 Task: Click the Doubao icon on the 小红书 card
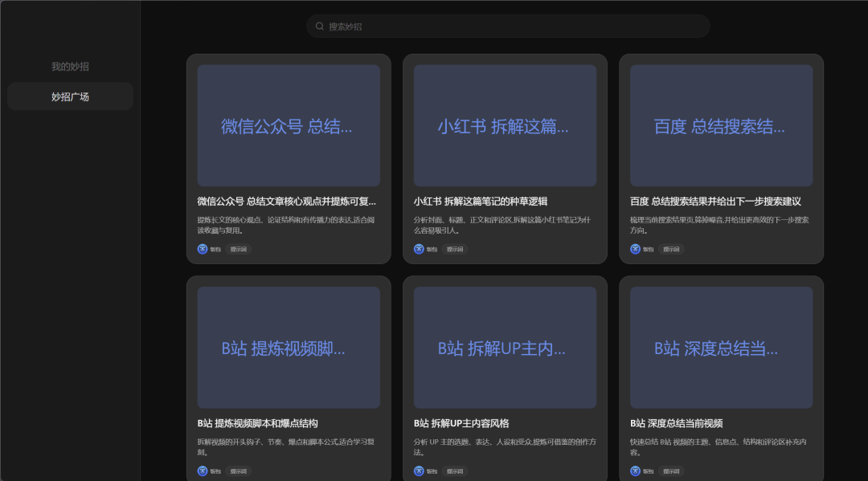click(419, 249)
